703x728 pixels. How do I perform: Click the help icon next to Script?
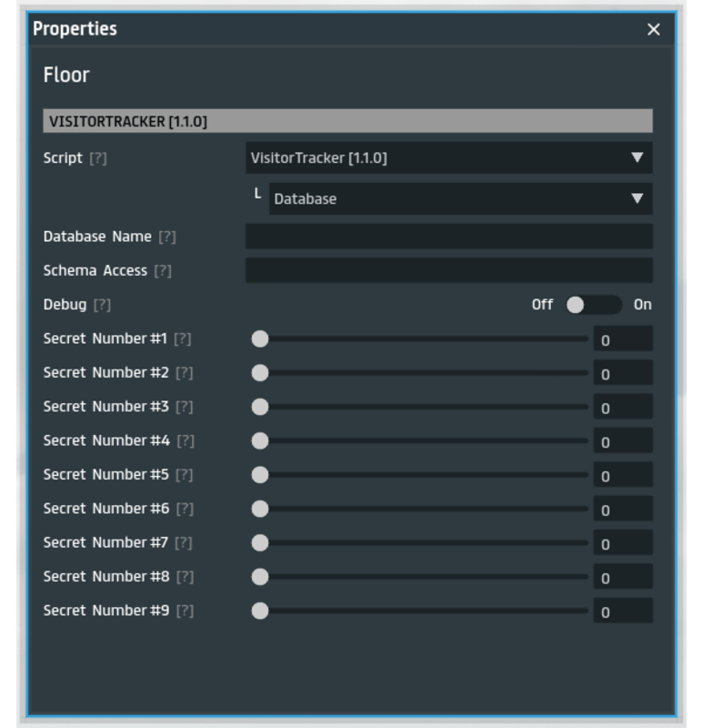pyautogui.click(x=97, y=158)
